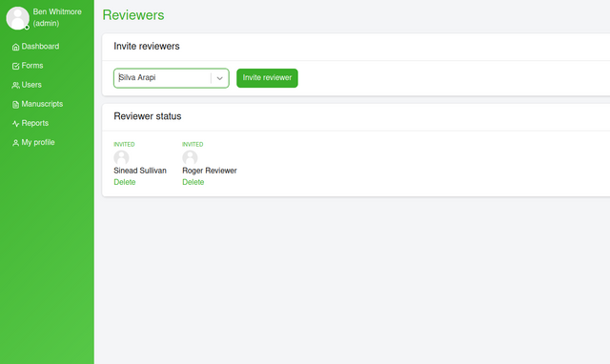Click the Reviewers page heading
Viewport: 610px width, 364px height.
133,15
